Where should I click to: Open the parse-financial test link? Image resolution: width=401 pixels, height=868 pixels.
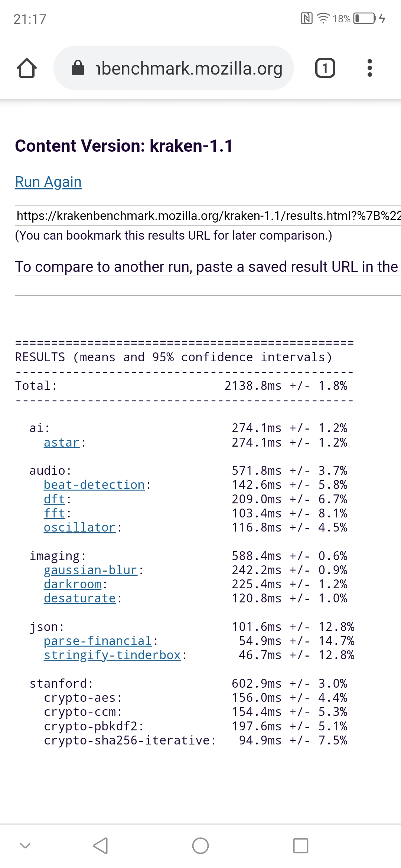click(x=98, y=641)
